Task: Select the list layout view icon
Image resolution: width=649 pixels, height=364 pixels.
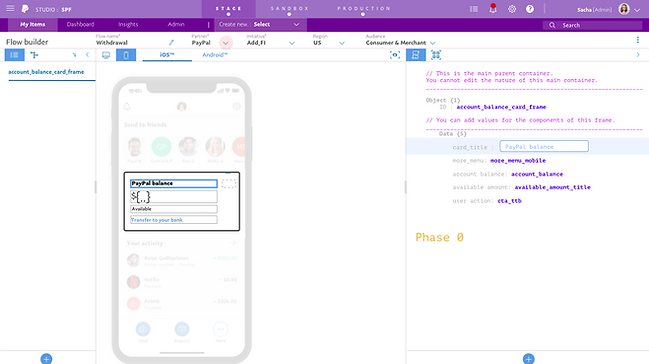Action: click(14, 55)
